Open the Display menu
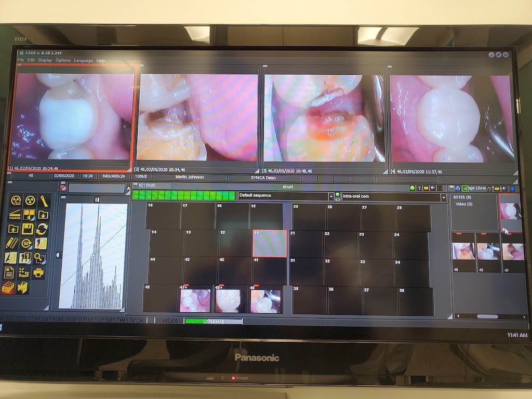 [x=45, y=60]
